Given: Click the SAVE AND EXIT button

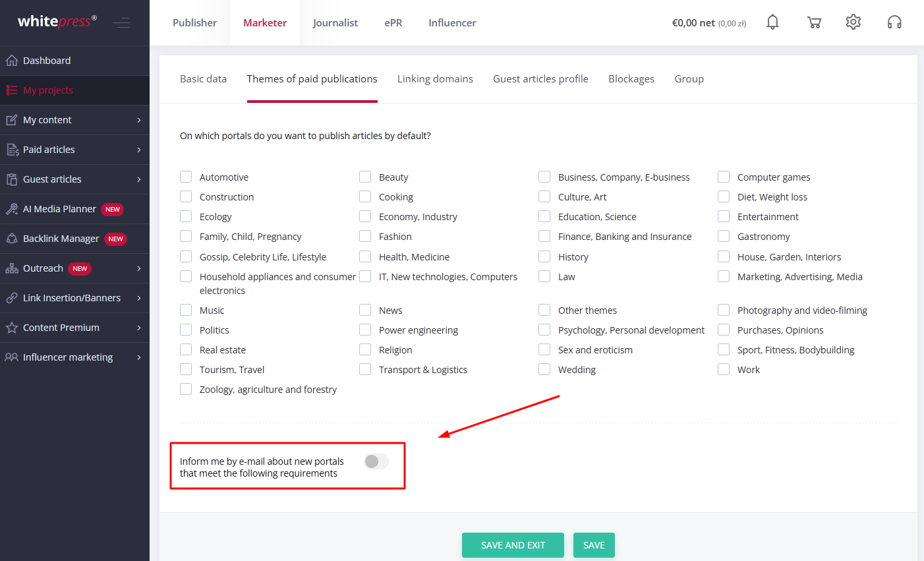Looking at the screenshot, I should [513, 545].
